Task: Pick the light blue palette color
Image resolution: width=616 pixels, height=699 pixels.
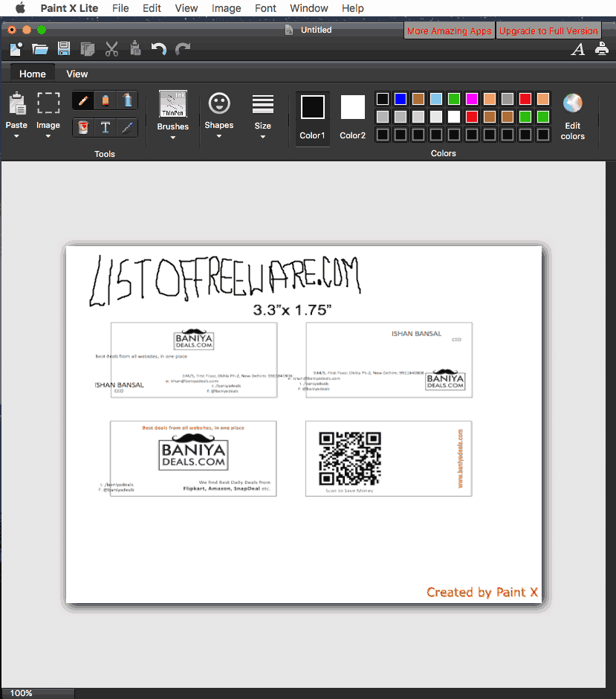Action: (x=436, y=98)
